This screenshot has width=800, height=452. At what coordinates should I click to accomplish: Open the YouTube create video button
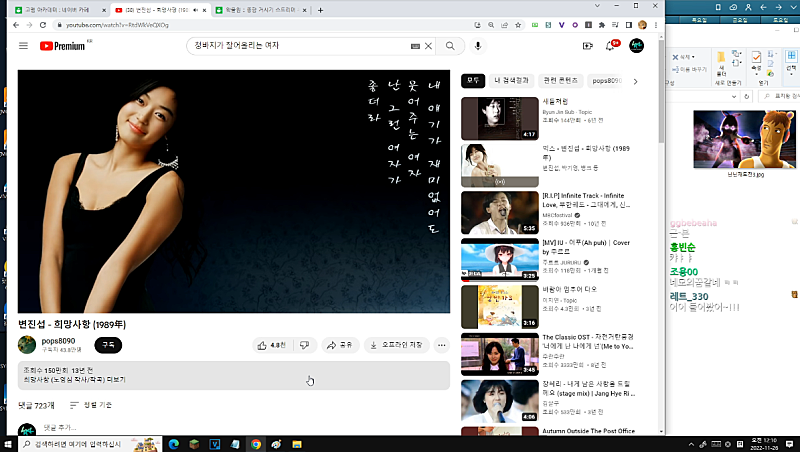coord(588,46)
